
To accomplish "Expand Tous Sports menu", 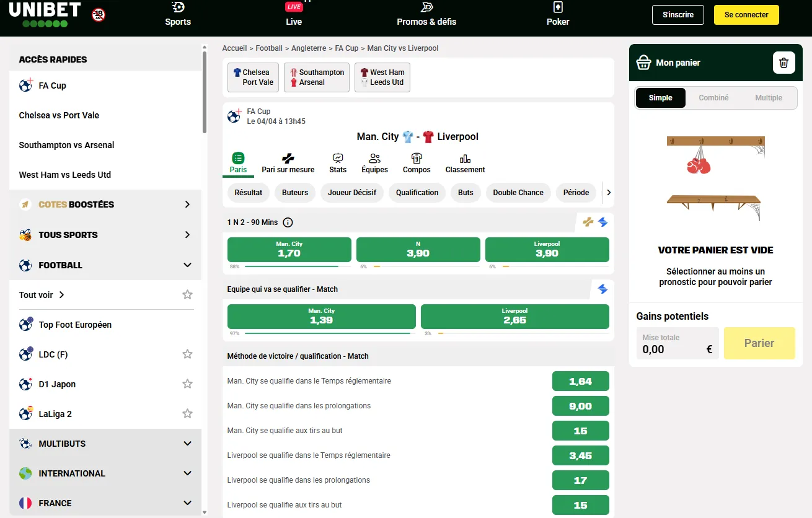I will [105, 235].
